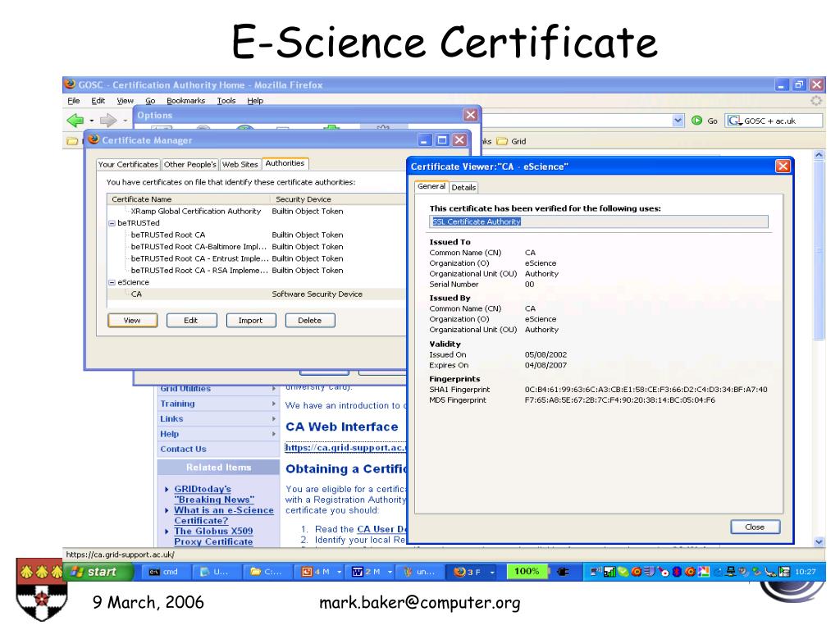
Task: Open The Globus X509 Proxy Certificate link
Action: (213, 536)
